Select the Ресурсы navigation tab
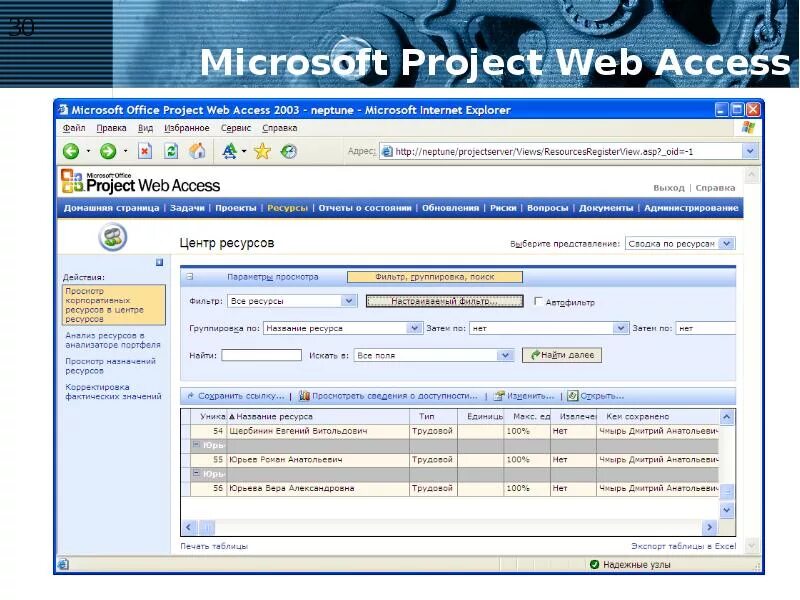800x600 pixels. pos(287,208)
